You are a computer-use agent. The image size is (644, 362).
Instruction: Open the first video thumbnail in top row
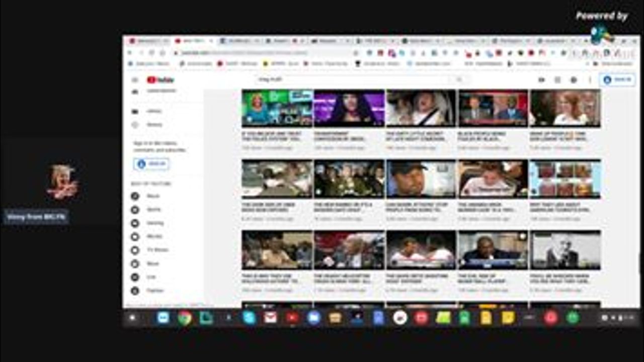pyautogui.click(x=277, y=108)
